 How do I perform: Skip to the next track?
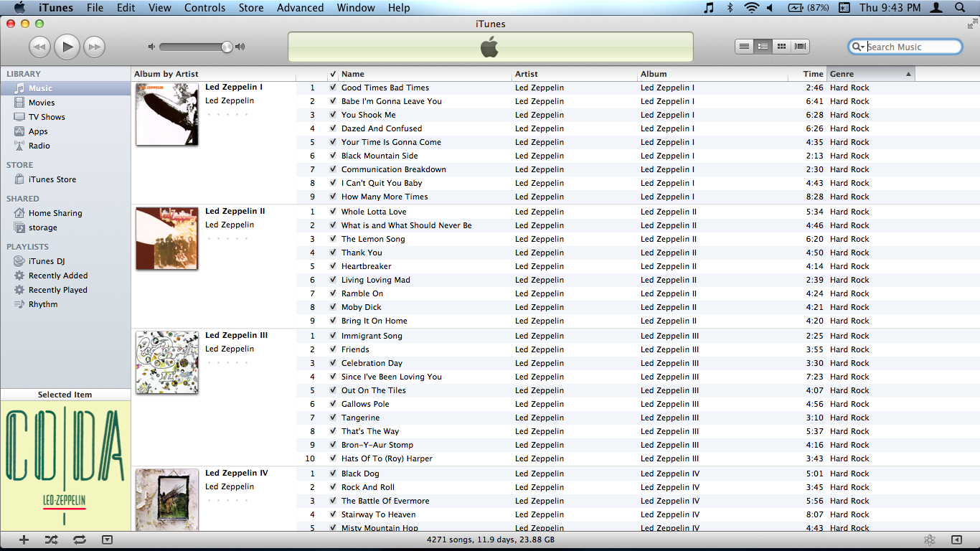(x=95, y=47)
